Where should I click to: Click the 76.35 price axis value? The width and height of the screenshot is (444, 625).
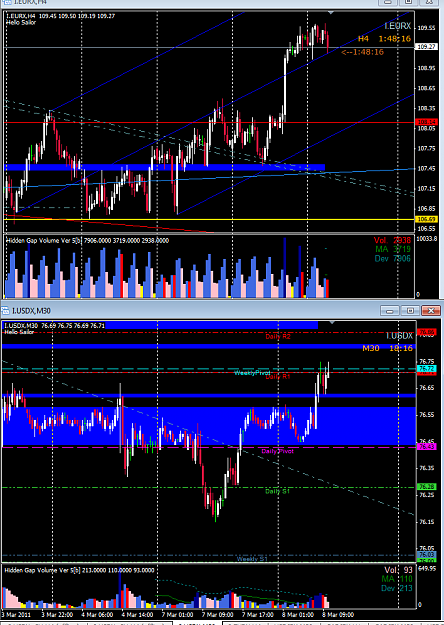point(426,468)
